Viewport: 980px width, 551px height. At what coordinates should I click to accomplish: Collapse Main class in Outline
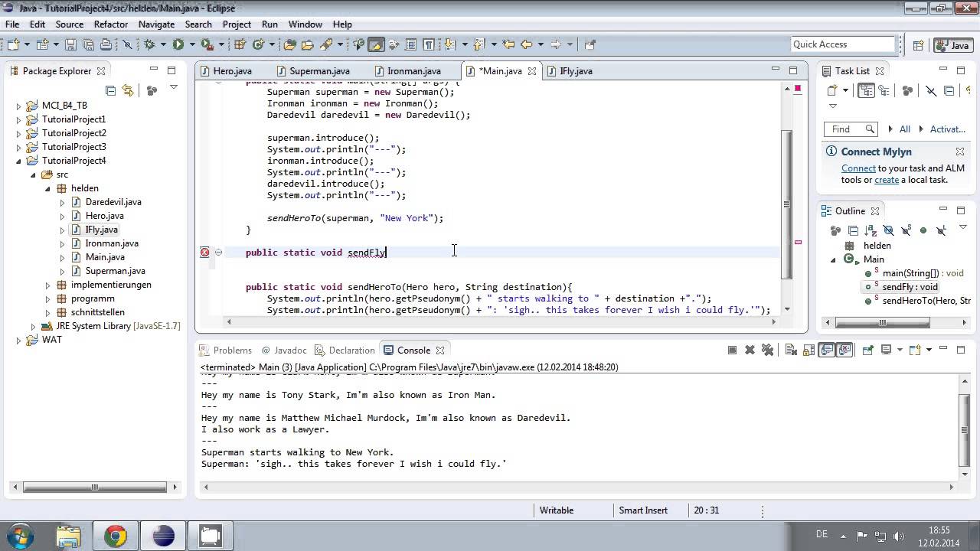coord(834,259)
